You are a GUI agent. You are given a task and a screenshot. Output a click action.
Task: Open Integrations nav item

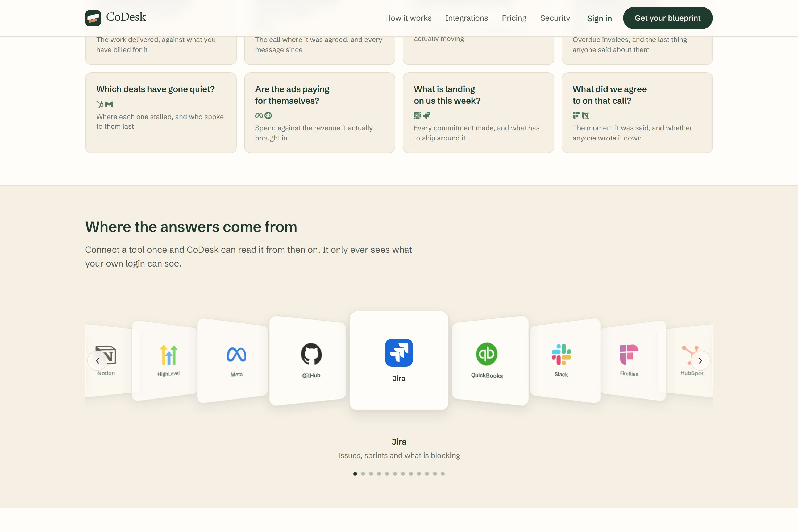[467, 18]
